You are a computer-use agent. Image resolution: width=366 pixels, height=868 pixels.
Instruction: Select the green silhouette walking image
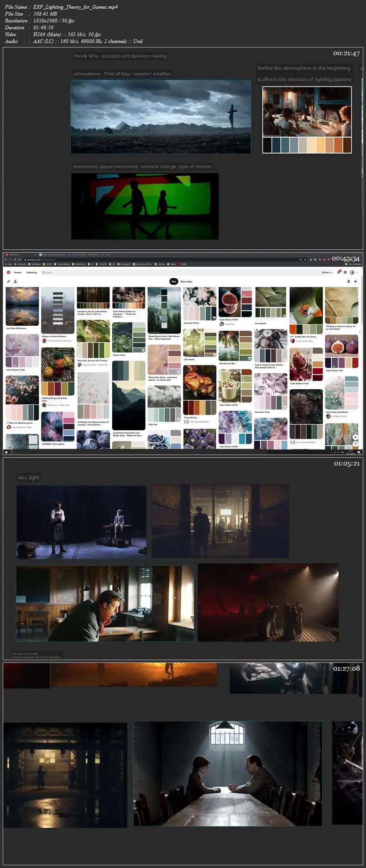point(145,206)
